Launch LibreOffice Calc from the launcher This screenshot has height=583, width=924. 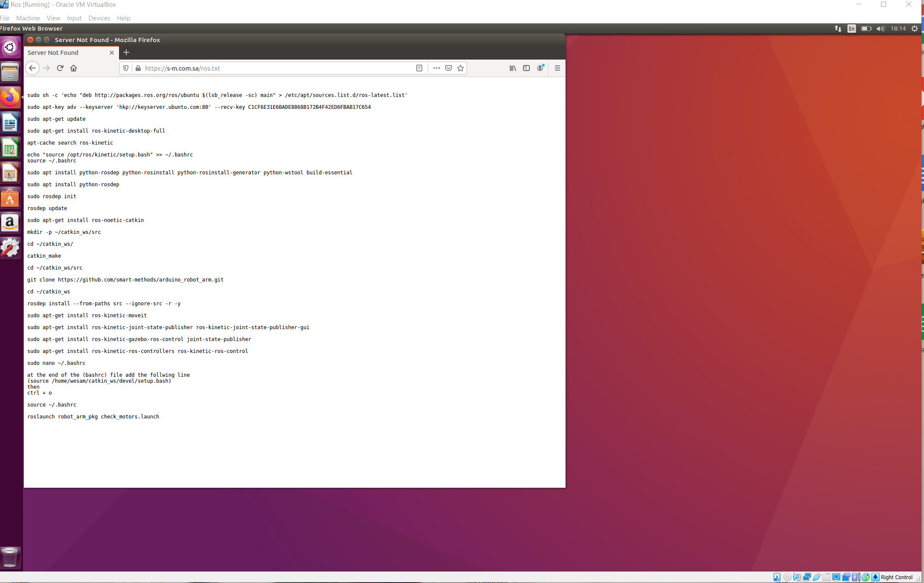pos(10,148)
